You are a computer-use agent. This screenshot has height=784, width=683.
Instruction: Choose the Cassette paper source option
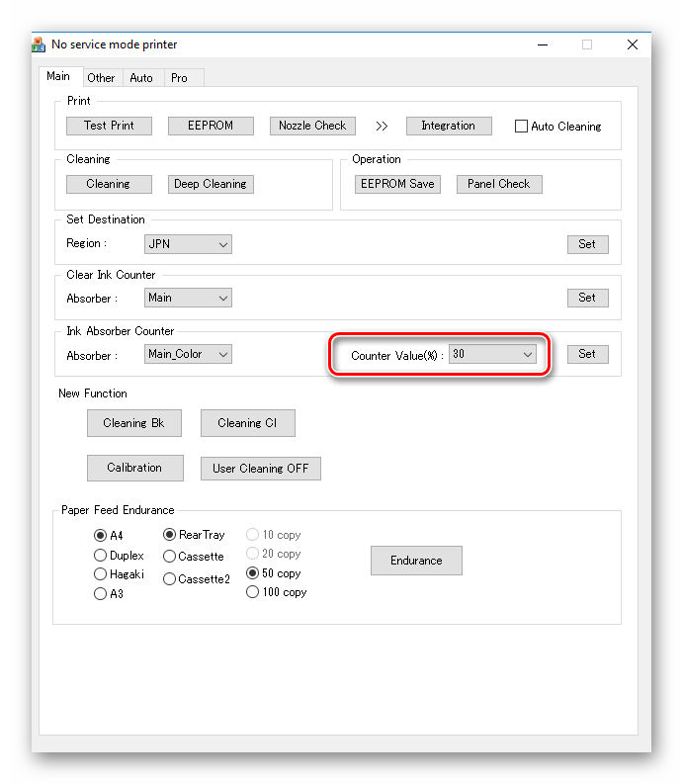[x=169, y=557]
